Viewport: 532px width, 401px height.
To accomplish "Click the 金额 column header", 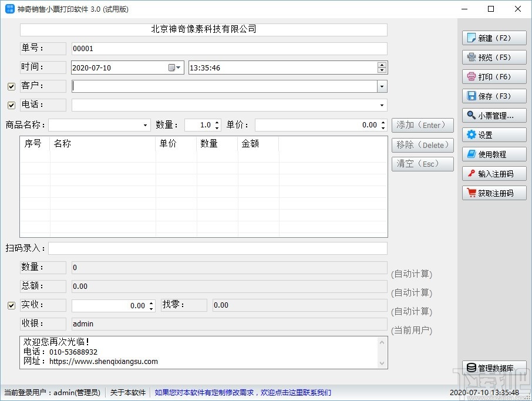I will click(x=258, y=143).
